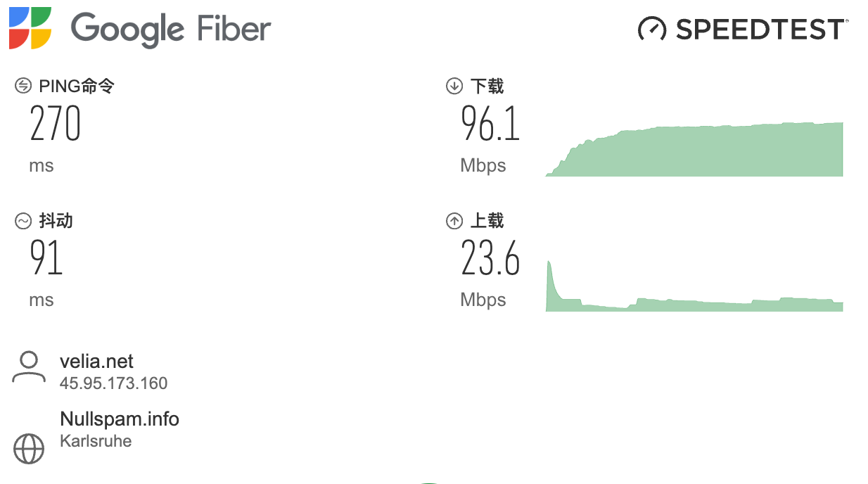Image resolution: width=868 pixels, height=484 pixels.
Task: Click the Nullspam.info server name
Action: pyautogui.click(x=120, y=419)
